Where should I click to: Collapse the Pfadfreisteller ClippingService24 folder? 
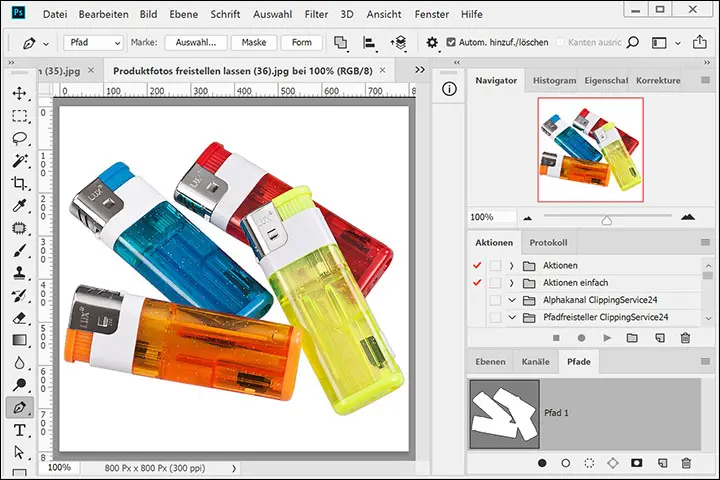click(511, 318)
